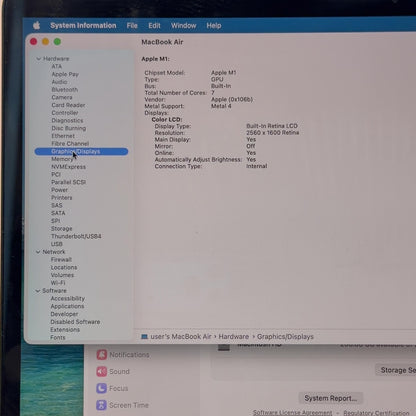Select SATA in the sidebar
416x416 pixels.
(x=58, y=213)
